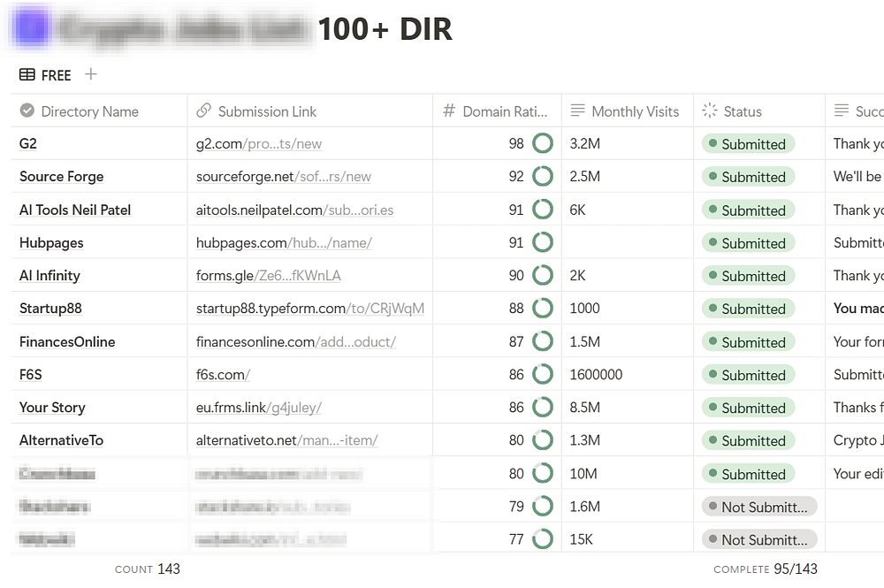Follow the forms.gle submission link

[269, 276]
